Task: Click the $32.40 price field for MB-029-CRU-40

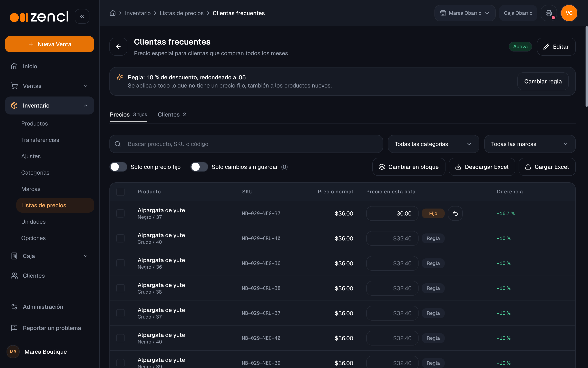Action: tap(392, 238)
